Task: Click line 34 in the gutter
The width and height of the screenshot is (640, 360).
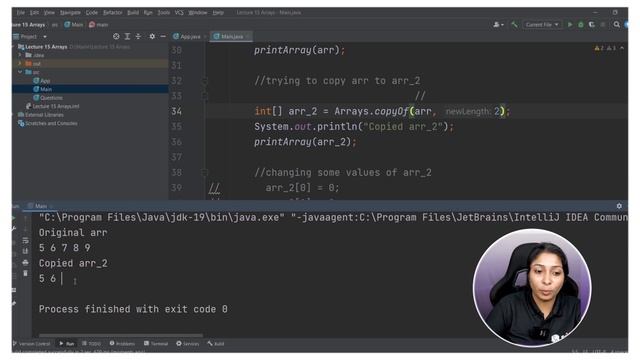Action: (x=176, y=111)
